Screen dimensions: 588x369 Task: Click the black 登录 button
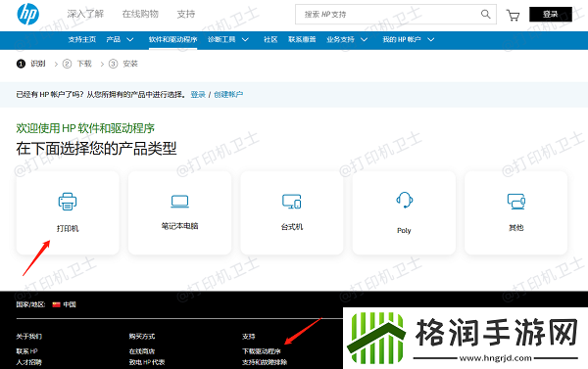pyautogui.click(x=551, y=15)
